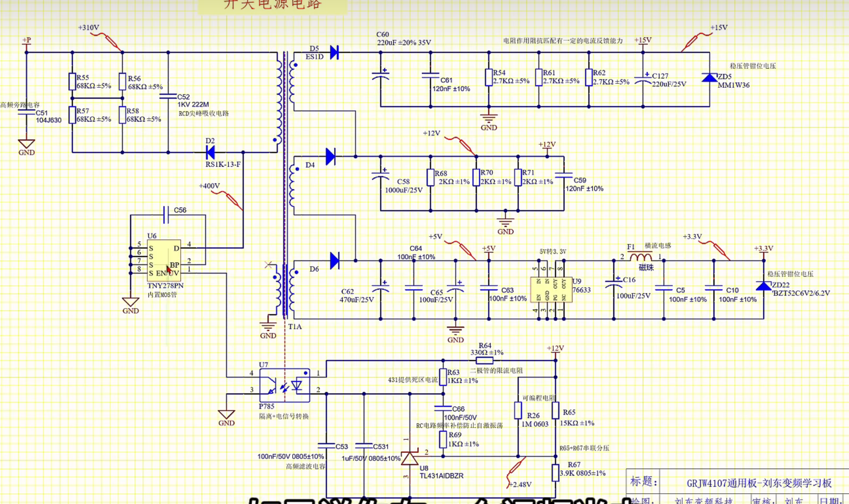Click the D6 diode symbol
This screenshot has width=849, height=504.
(335, 261)
